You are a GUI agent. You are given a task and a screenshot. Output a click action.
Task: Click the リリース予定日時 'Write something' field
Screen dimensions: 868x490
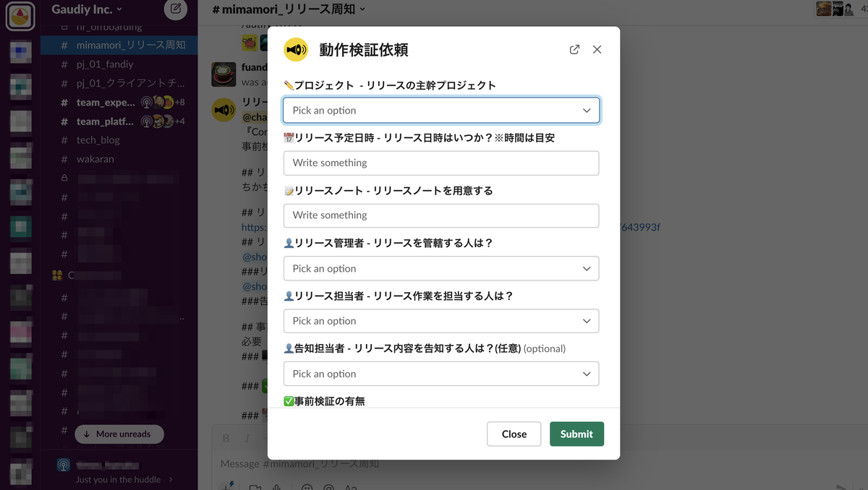(441, 163)
